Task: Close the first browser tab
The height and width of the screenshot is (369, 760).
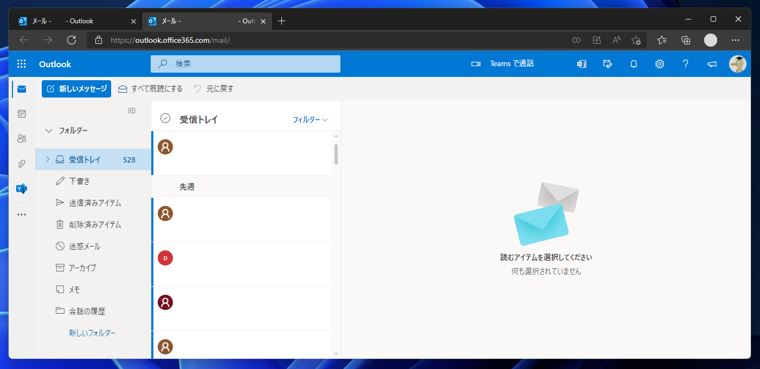Action: tap(134, 21)
